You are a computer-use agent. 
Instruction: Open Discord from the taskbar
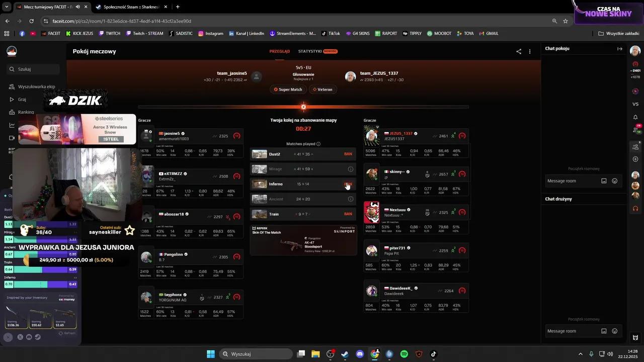[x=360, y=354]
